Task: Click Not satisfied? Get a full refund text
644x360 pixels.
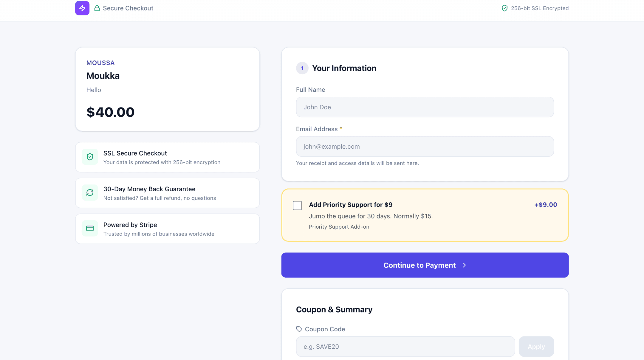Action: pyautogui.click(x=160, y=198)
